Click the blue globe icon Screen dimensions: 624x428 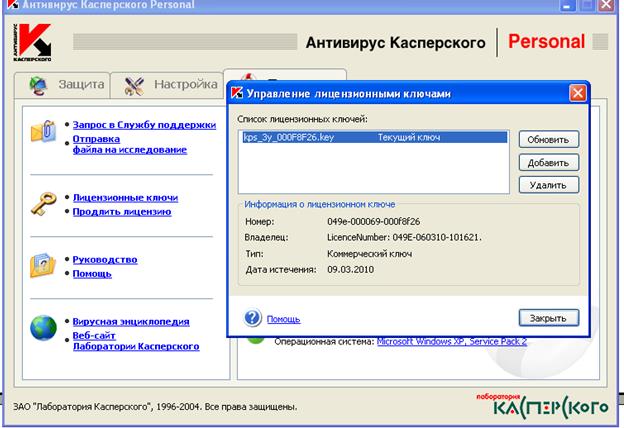(x=43, y=328)
